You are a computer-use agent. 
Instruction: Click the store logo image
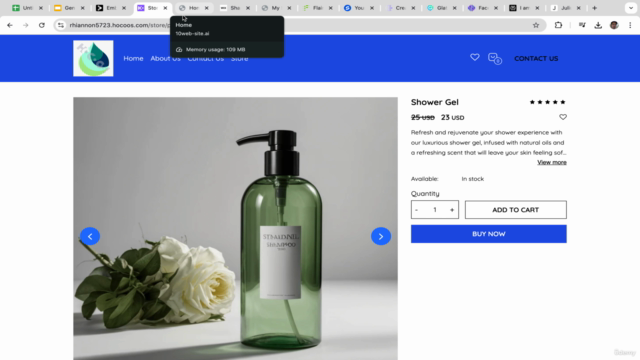click(x=93, y=58)
